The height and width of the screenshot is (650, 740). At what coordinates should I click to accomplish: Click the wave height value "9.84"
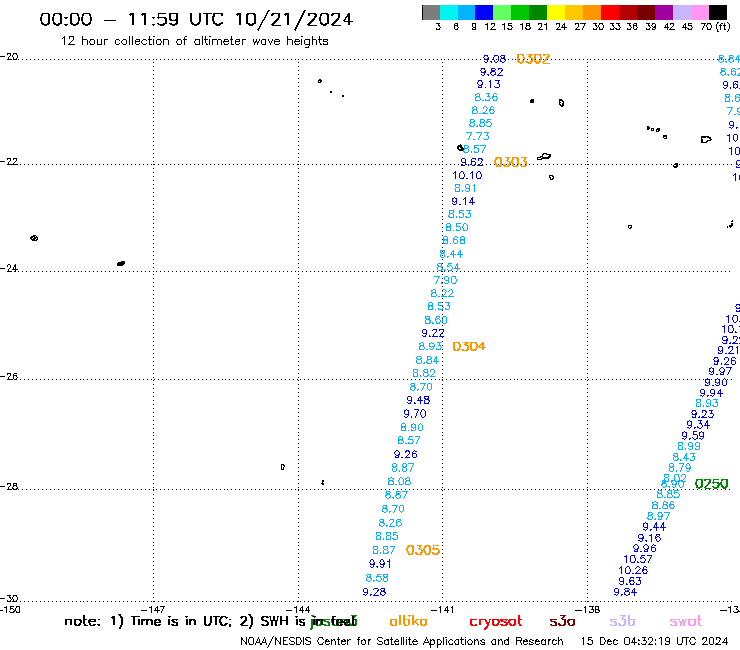pos(625,592)
